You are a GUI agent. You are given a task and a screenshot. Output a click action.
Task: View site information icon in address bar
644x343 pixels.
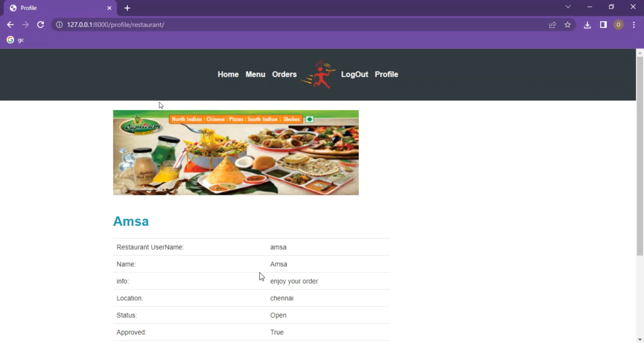[x=60, y=25]
